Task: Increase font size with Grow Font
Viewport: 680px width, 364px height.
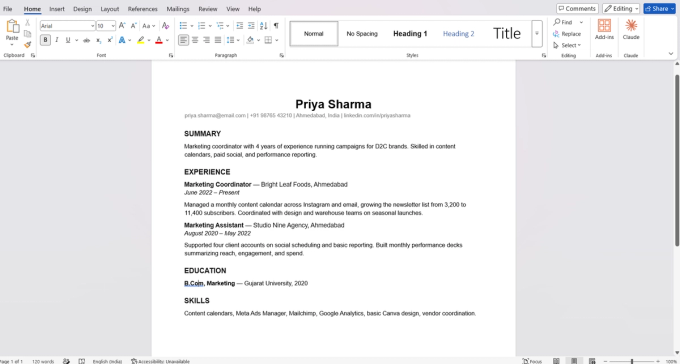Action: (122, 26)
